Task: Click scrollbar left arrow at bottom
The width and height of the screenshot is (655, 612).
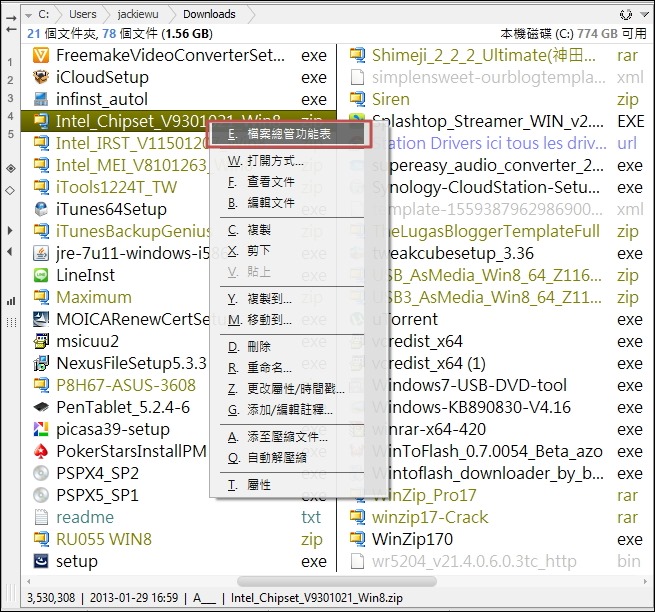Action: click(x=28, y=582)
